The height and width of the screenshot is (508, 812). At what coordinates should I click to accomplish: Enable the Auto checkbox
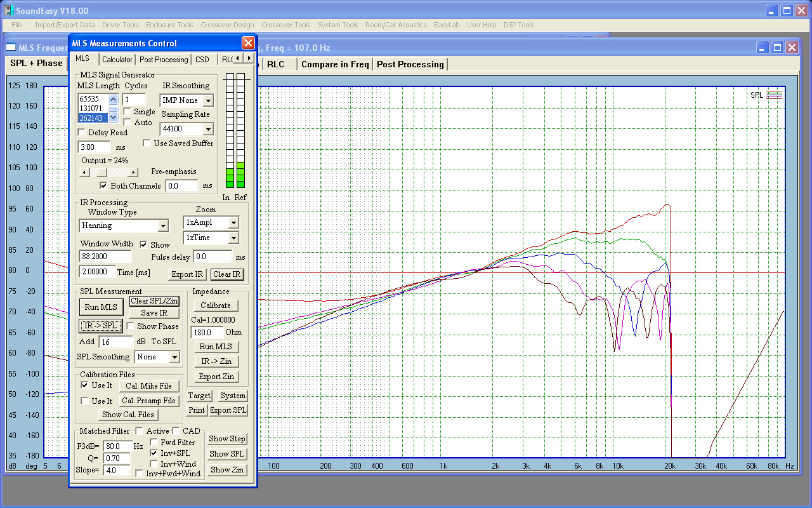coord(128,122)
